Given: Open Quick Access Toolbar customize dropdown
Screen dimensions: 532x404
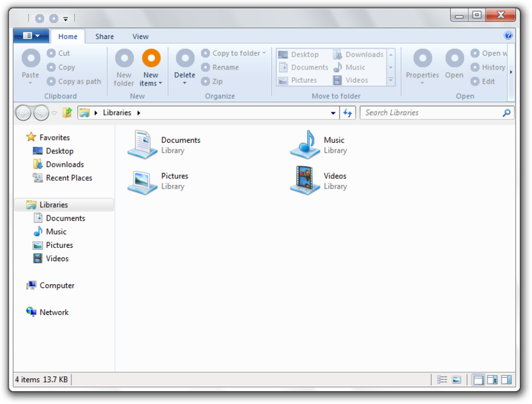Looking at the screenshot, I should [x=65, y=19].
